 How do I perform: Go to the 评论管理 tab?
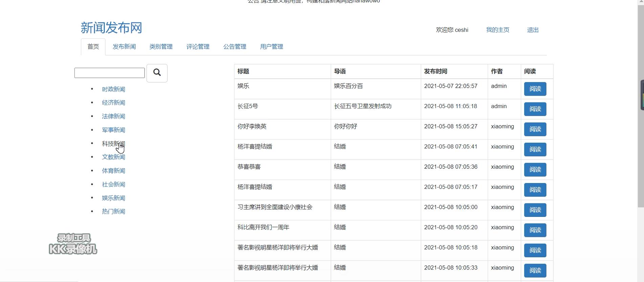pos(198,47)
